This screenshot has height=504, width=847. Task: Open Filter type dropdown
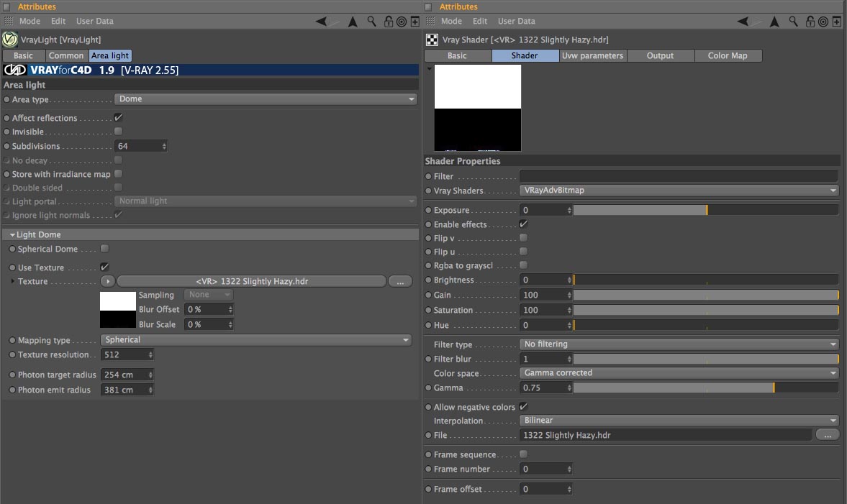coord(679,344)
